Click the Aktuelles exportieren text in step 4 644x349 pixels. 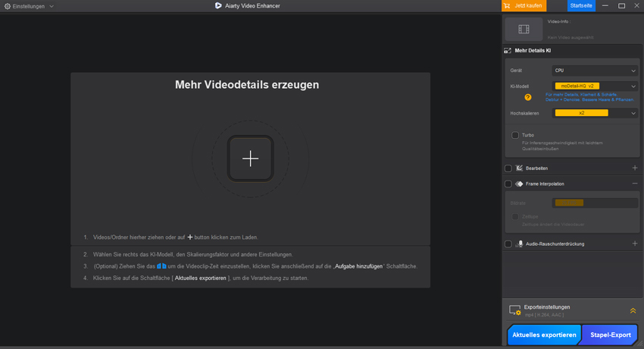click(201, 278)
